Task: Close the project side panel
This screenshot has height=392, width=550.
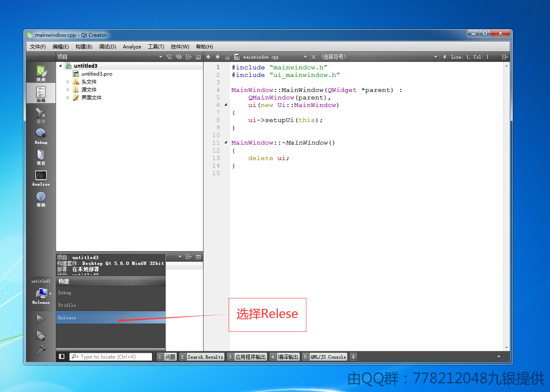Action: pyautogui.click(x=199, y=57)
